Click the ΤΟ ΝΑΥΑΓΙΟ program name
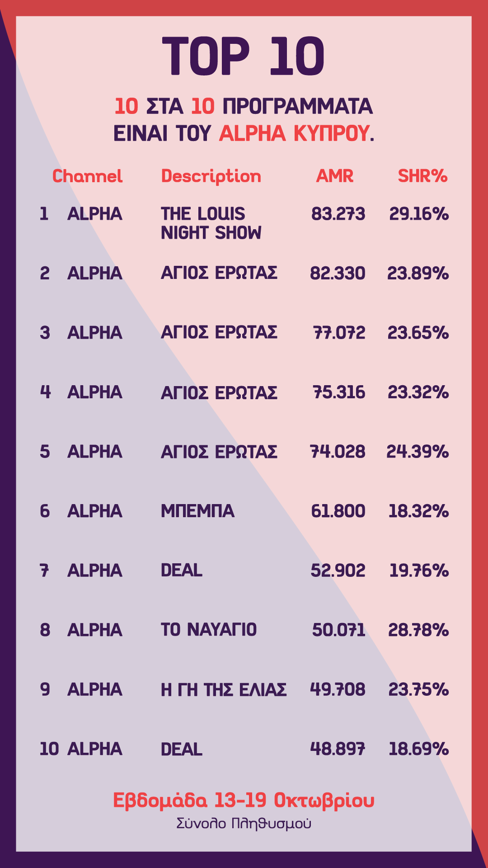 209,630
